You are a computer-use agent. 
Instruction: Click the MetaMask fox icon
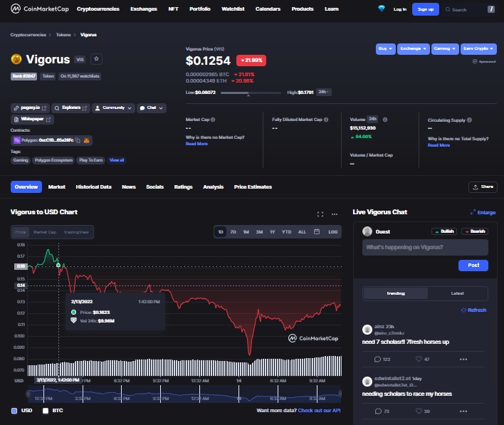pos(86,140)
